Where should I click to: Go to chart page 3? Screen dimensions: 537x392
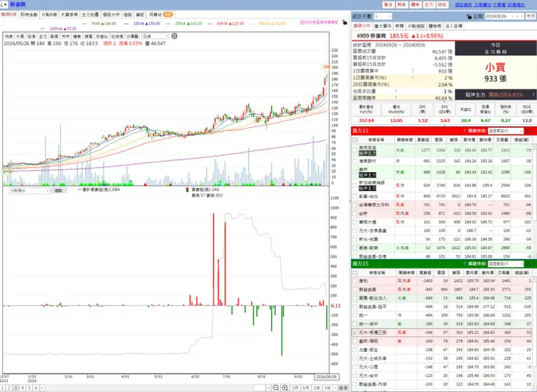click(16, 388)
